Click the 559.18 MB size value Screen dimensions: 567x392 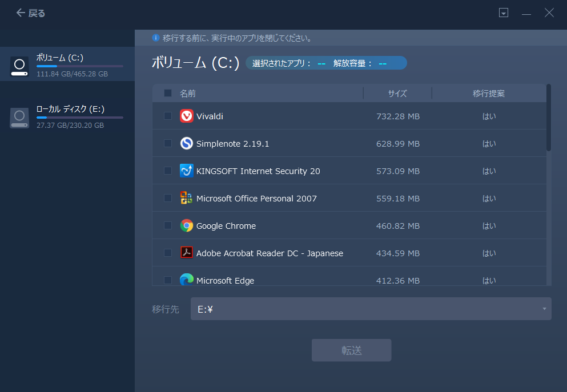pos(398,199)
